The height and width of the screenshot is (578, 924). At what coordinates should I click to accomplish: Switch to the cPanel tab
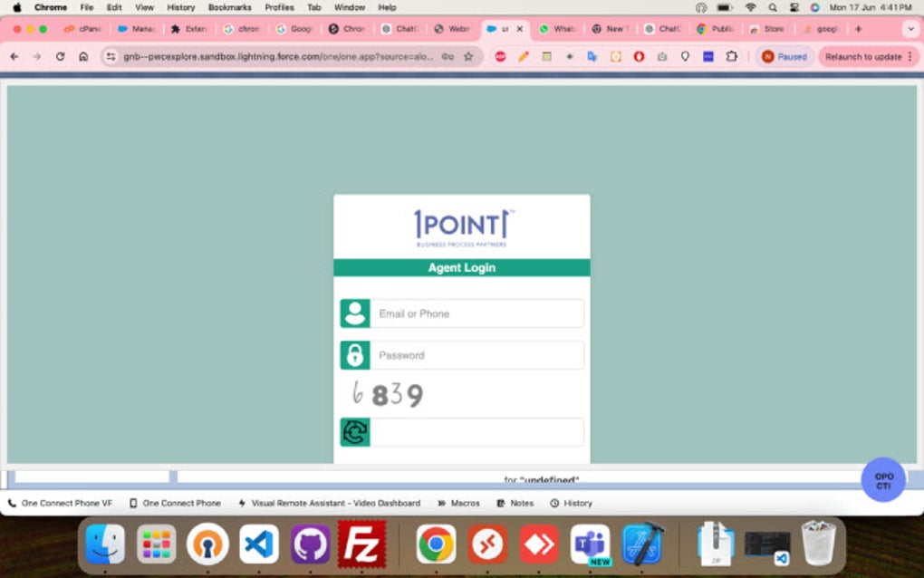[x=83, y=29]
